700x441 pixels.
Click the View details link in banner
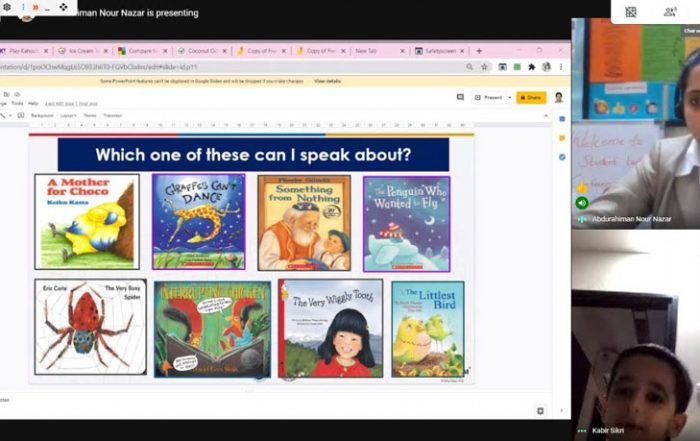[x=327, y=81]
